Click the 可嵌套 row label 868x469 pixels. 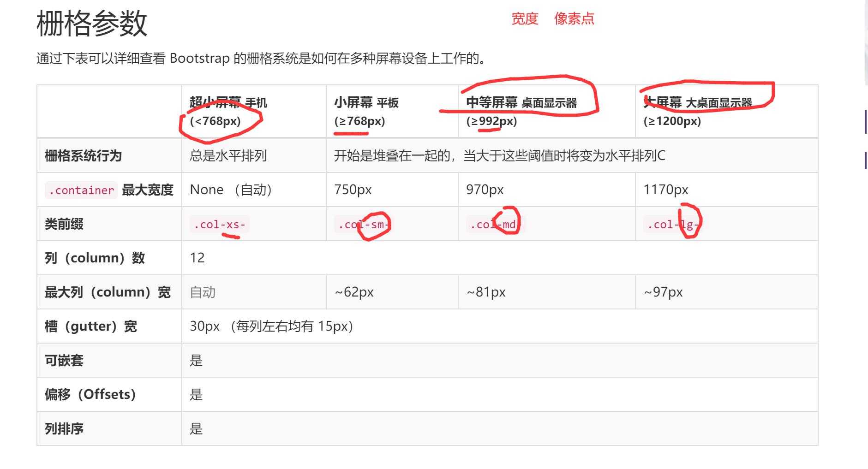[x=64, y=360]
